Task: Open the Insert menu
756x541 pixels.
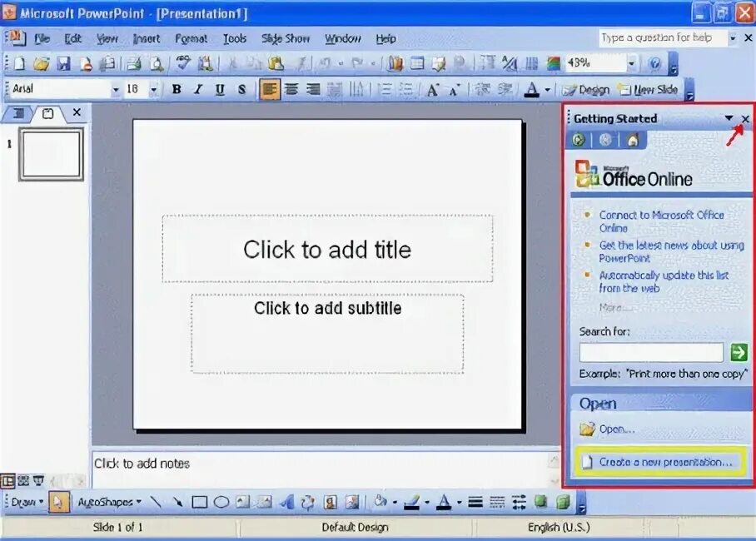Action: click(x=146, y=38)
